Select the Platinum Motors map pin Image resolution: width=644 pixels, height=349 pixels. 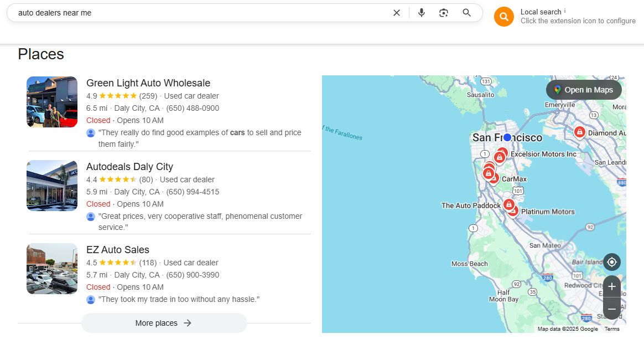coord(513,211)
